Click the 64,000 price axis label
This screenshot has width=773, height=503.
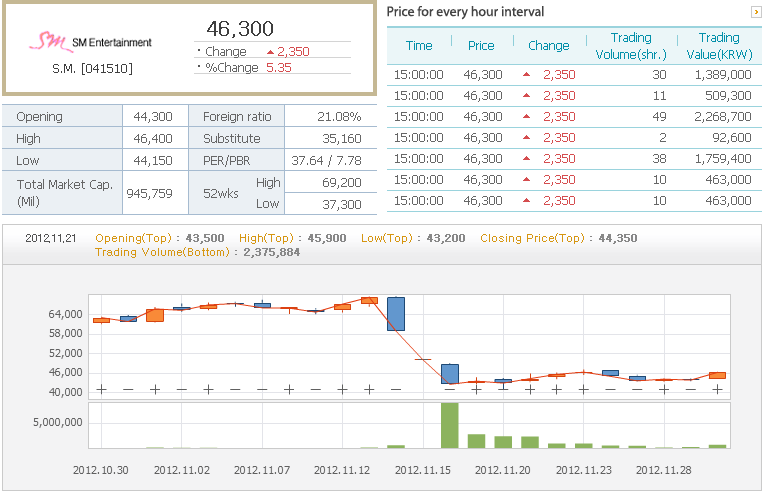click(66, 314)
